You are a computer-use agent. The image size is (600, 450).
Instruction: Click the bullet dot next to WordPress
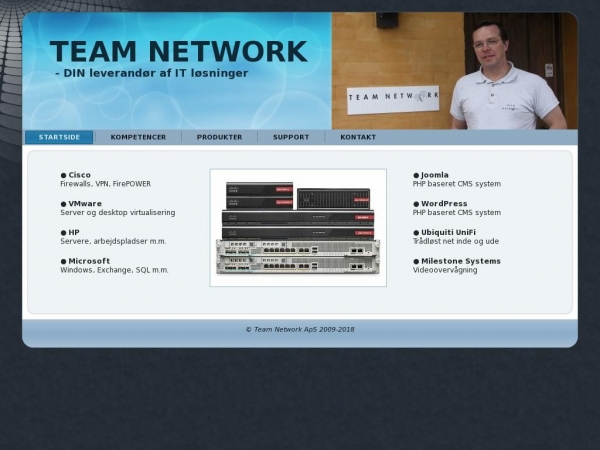pyautogui.click(x=416, y=204)
